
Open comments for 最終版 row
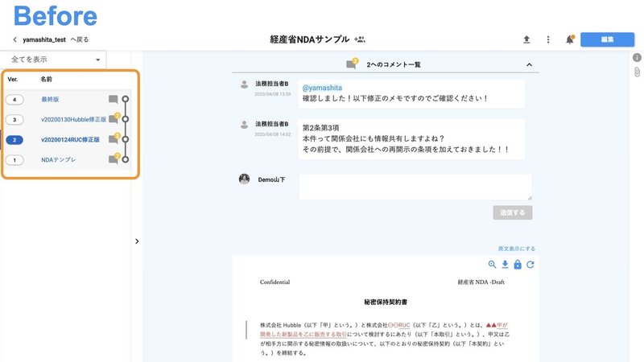tap(113, 99)
